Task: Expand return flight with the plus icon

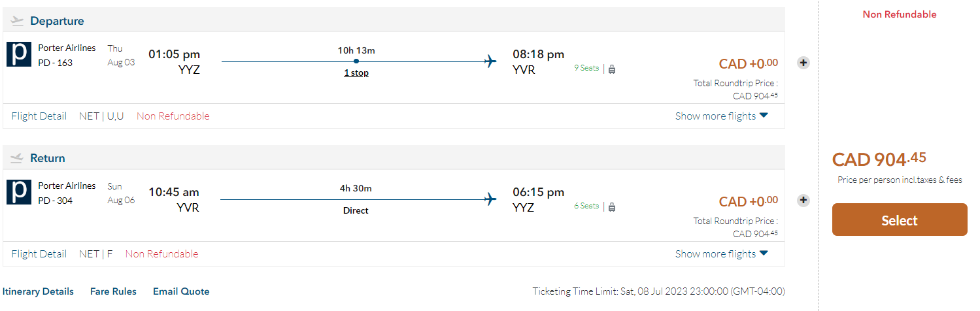Action: coord(803,201)
